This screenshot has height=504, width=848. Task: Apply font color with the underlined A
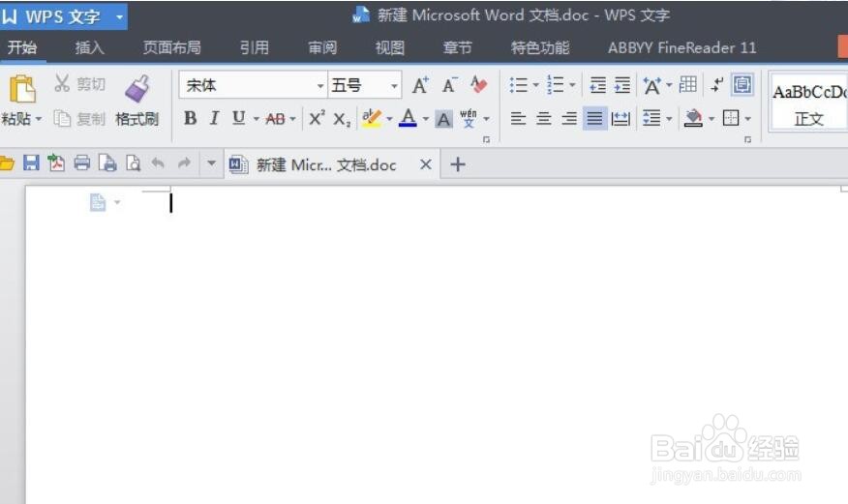409,118
